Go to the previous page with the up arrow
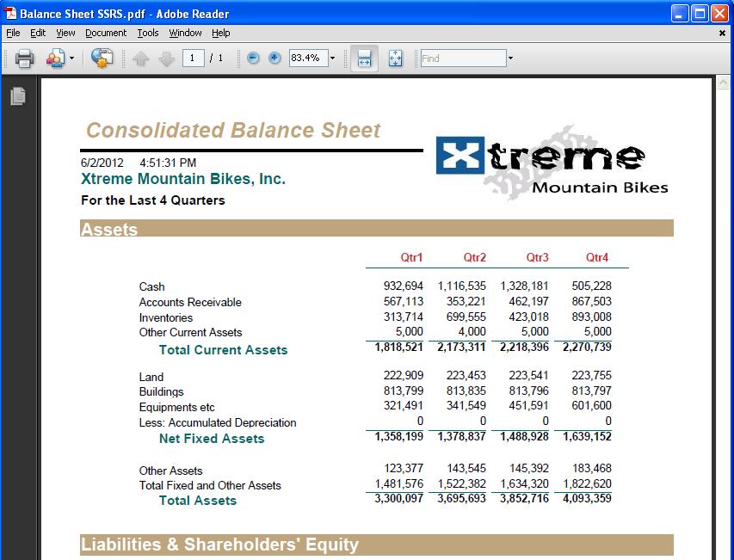Viewport: 734px width, 560px height. [x=140, y=59]
